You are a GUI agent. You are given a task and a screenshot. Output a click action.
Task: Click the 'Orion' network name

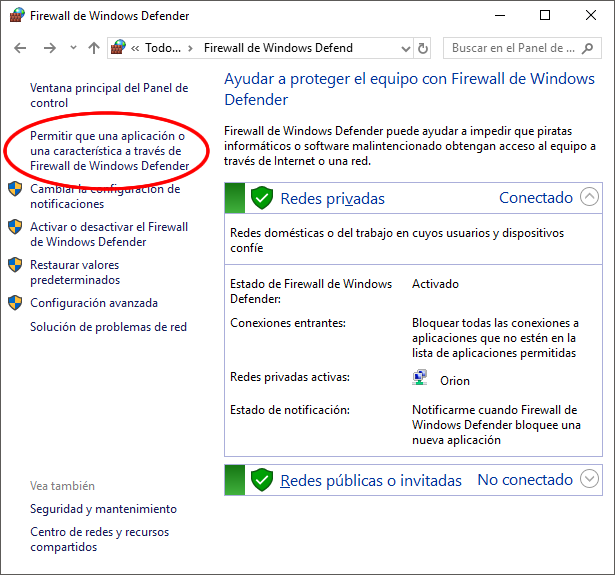pyautogui.click(x=455, y=381)
